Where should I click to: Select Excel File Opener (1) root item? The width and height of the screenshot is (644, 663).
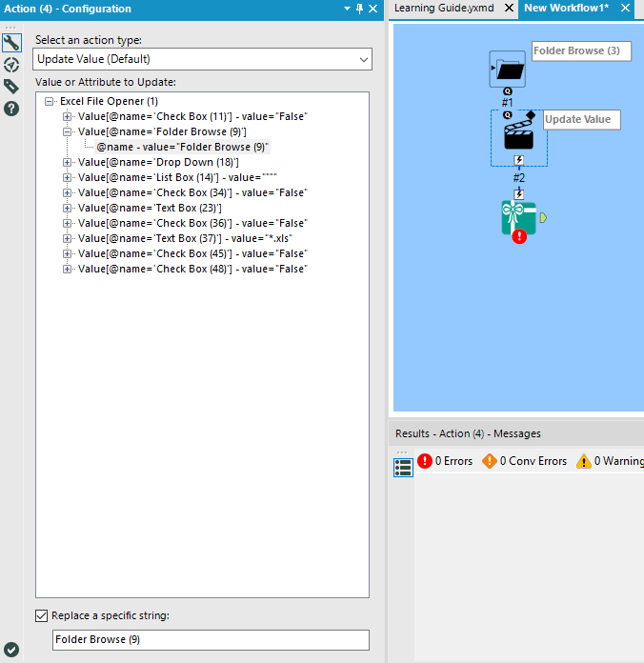110,102
